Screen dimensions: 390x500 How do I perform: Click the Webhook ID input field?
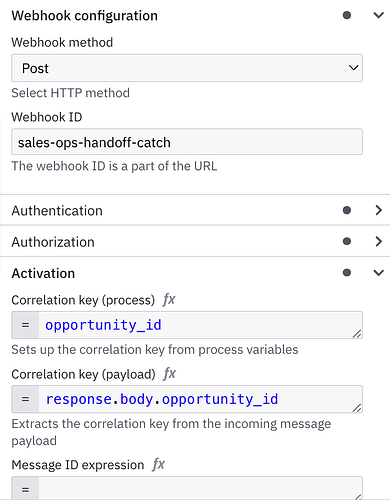pyautogui.click(x=187, y=142)
